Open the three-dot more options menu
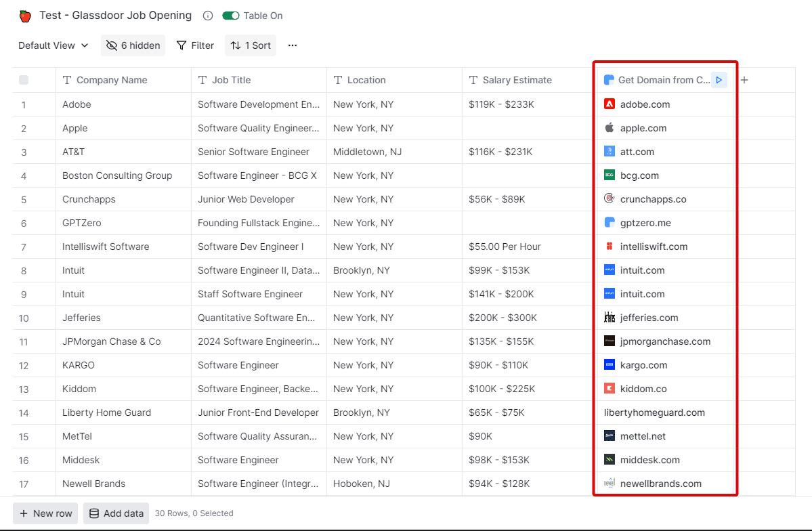Image resolution: width=812 pixels, height=531 pixels. [x=293, y=45]
